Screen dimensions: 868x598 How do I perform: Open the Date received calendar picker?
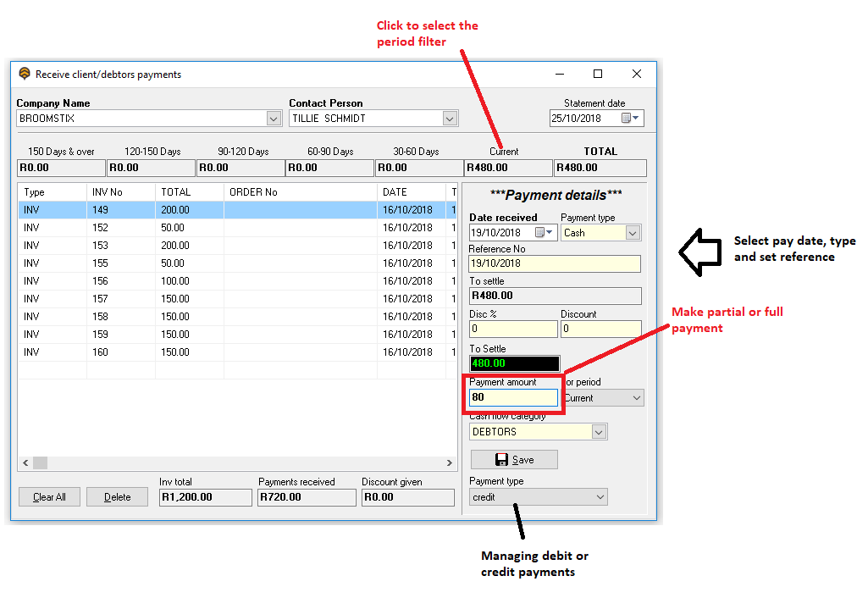pyautogui.click(x=544, y=233)
